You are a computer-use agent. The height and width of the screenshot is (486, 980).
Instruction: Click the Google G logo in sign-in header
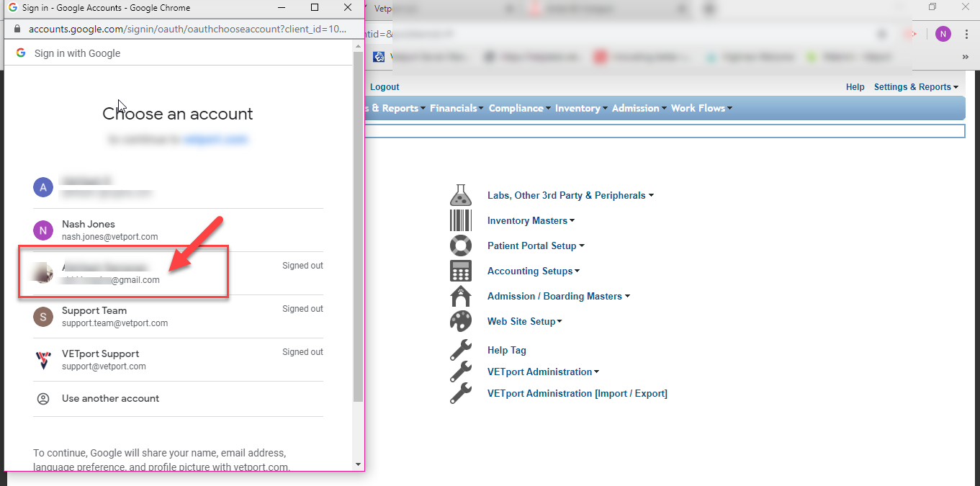point(21,53)
